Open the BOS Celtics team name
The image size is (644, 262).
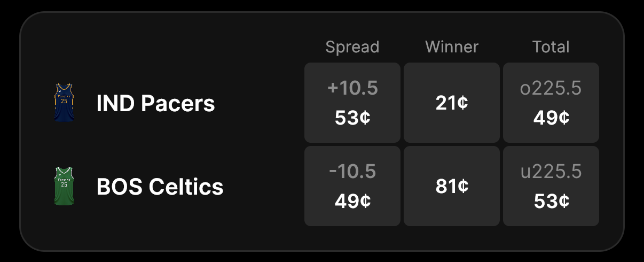[160, 187]
